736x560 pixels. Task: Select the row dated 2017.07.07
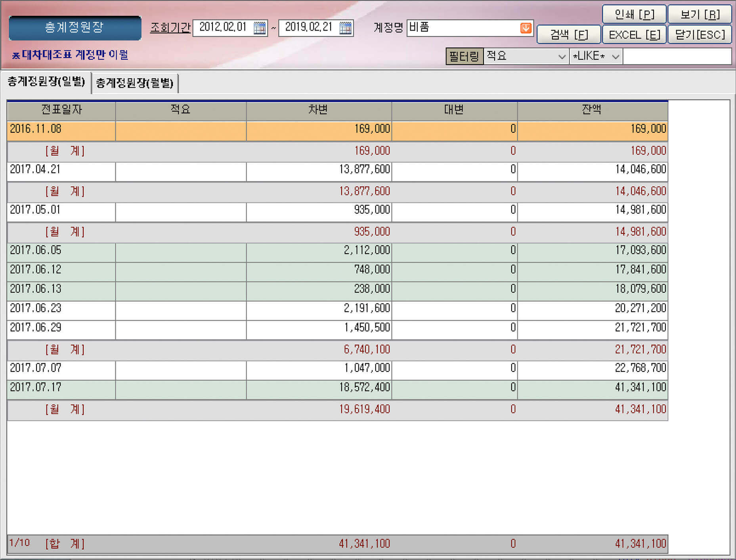click(x=337, y=370)
